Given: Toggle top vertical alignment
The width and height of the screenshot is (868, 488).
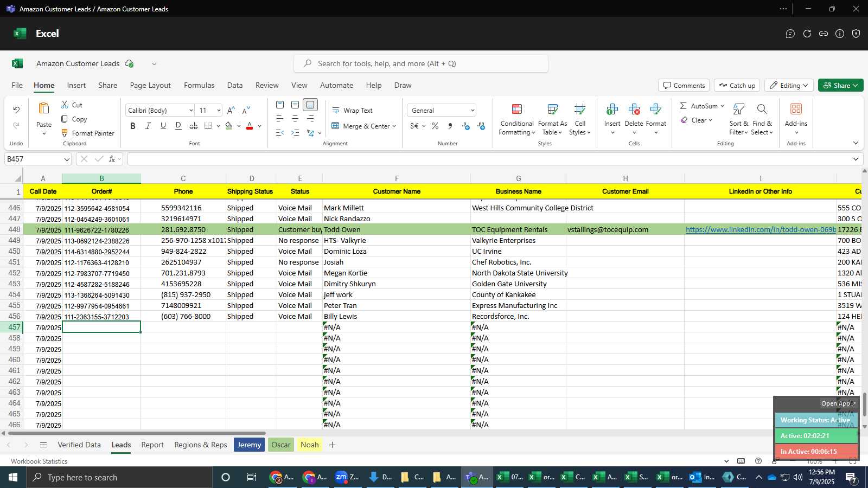Looking at the screenshot, I should [x=280, y=105].
